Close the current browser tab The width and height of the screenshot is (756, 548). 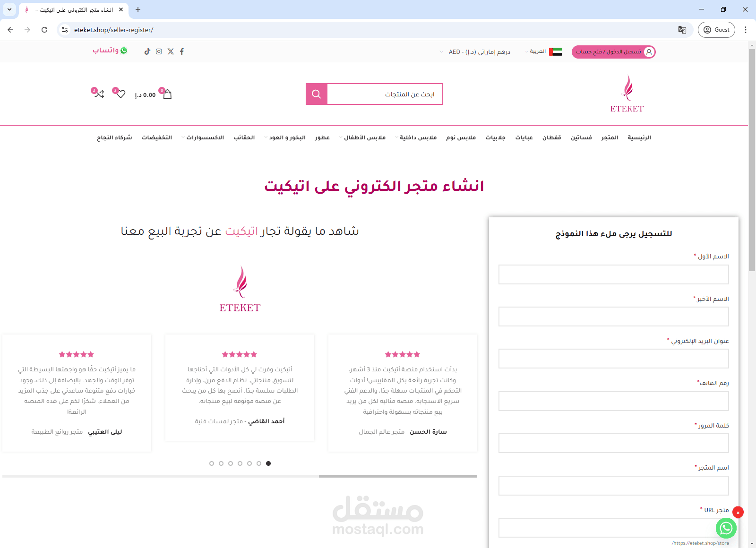(121, 9)
